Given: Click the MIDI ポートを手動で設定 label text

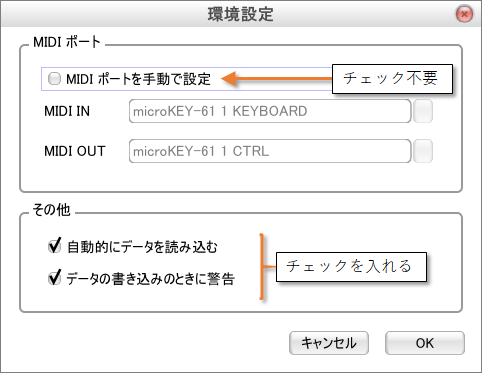Looking at the screenshot, I should (138, 79).
